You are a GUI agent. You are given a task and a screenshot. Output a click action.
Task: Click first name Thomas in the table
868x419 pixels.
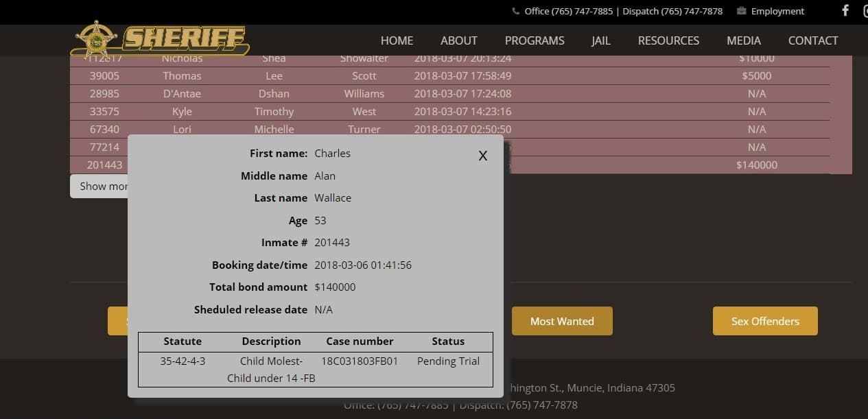(182, 75)
